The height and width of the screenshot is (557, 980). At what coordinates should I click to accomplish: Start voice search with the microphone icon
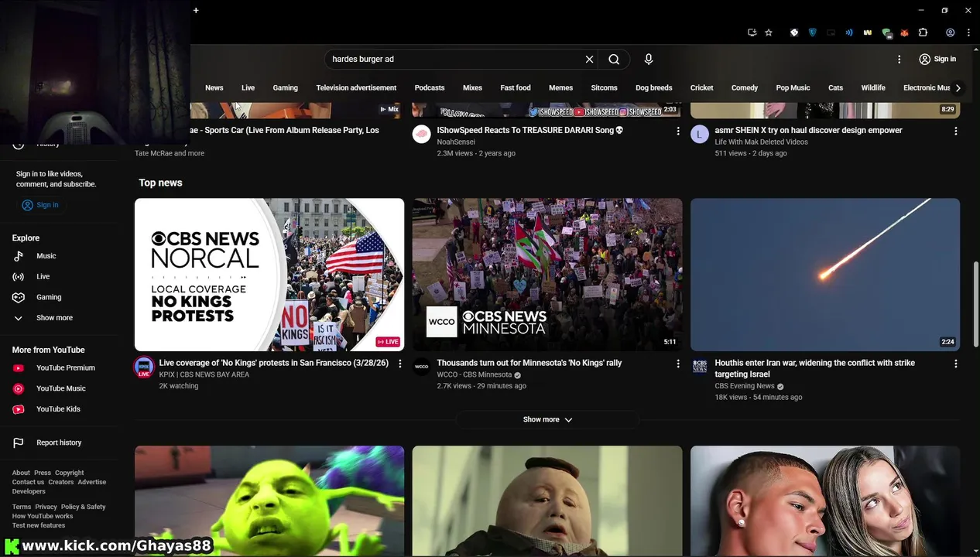click(x=649, y=59)
